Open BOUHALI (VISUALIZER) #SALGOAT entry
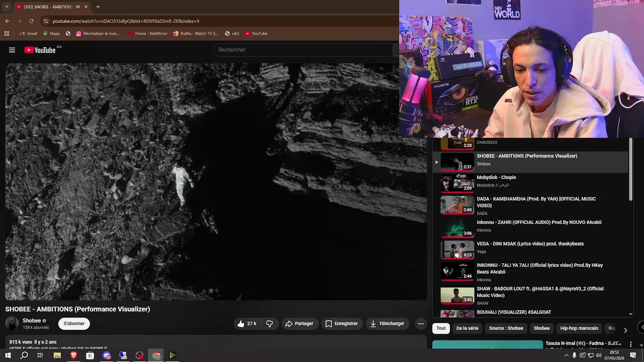The width and height of the screenshot is (644, 362). 530,313
